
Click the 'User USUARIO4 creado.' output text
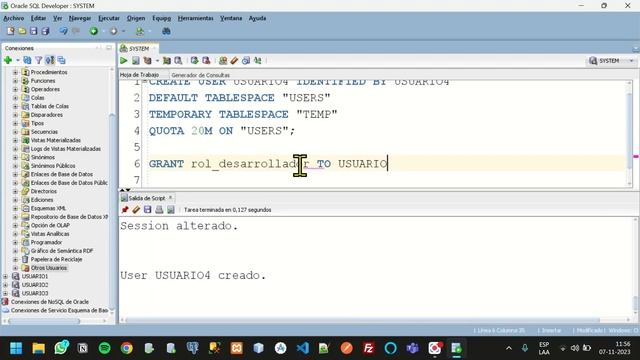(193, 276)
